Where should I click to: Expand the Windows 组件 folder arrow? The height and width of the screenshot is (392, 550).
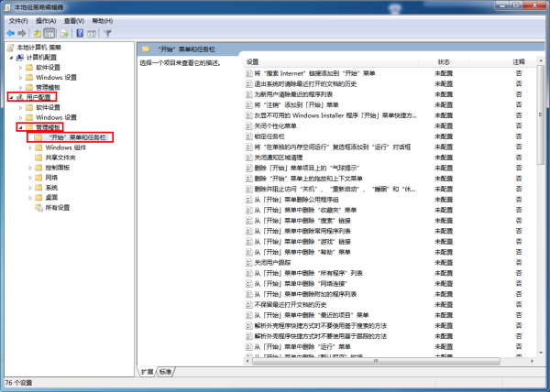click(30, 147)
